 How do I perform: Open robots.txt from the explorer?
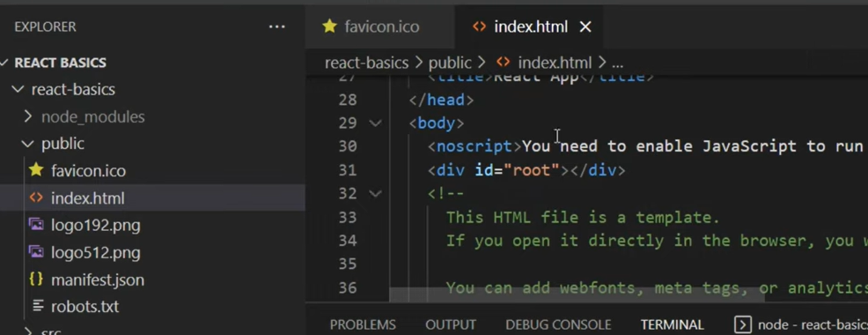[85, 307]
